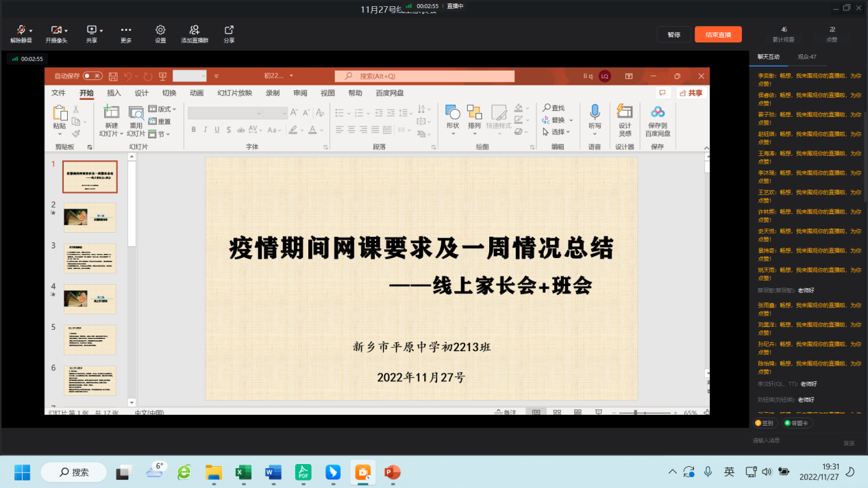
Task: Click the 设置 gear icon in the live toolbar
Action: pyautogui.click(x=160, y=30)
